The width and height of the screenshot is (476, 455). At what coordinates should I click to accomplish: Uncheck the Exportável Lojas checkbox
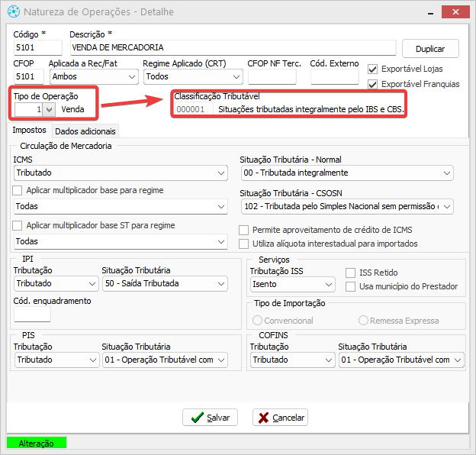[373, 69]
